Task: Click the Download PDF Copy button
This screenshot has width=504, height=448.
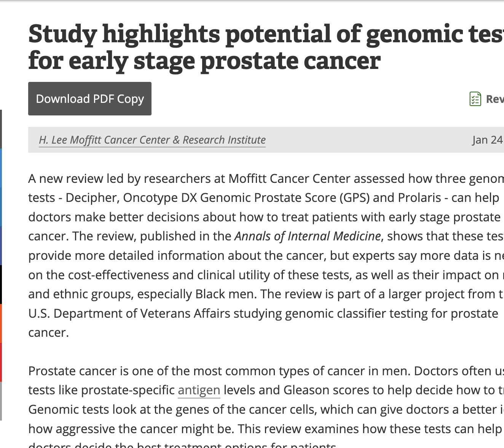Action: (x=90, y=99)
